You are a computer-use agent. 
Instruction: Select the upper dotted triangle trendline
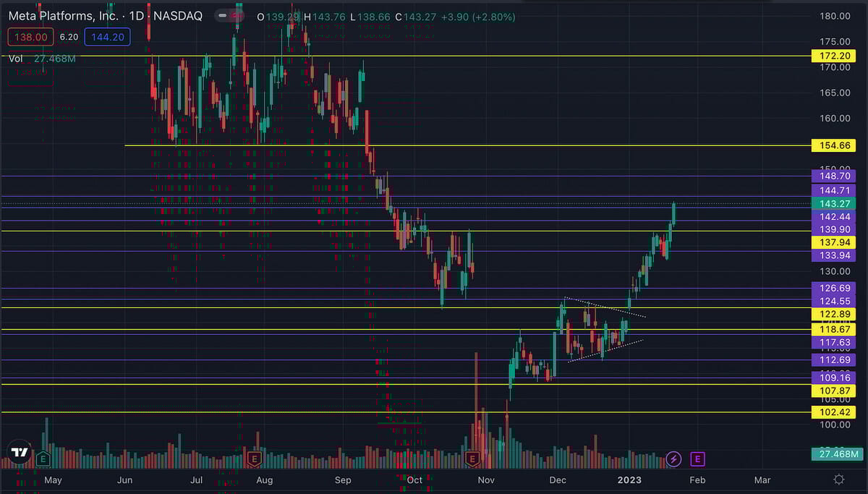pyautogui.click(x=605, y=307)
